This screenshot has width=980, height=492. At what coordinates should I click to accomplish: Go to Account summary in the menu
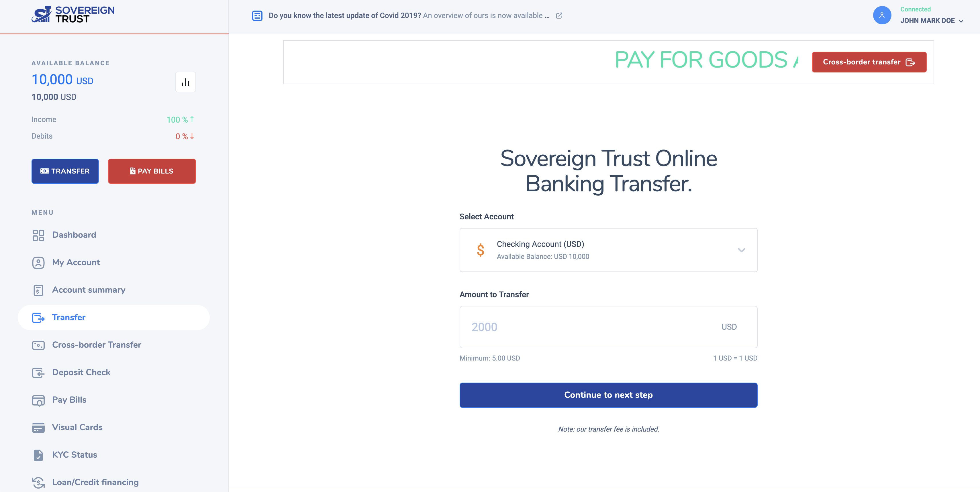[89, 290]
